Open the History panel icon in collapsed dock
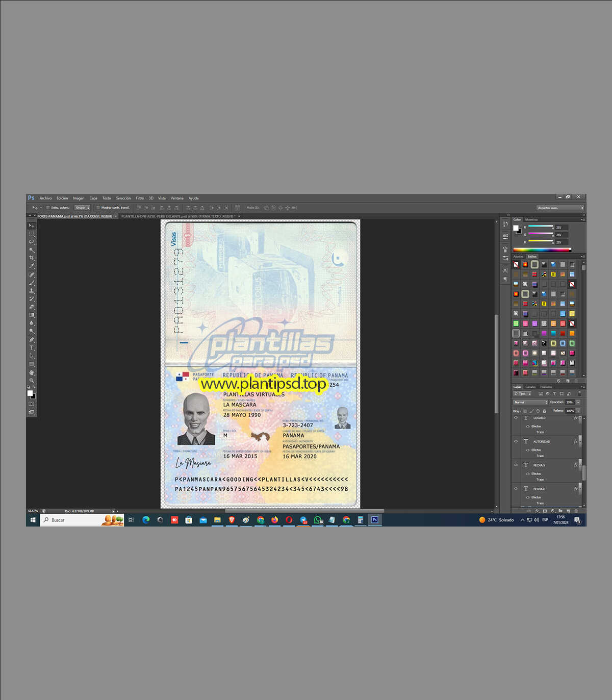This screenshot has height=700, width=612. pyautogui.click(x=505, y=224)
